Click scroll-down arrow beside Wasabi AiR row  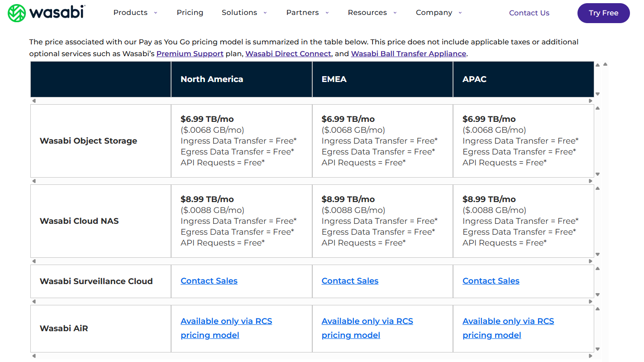597,349
